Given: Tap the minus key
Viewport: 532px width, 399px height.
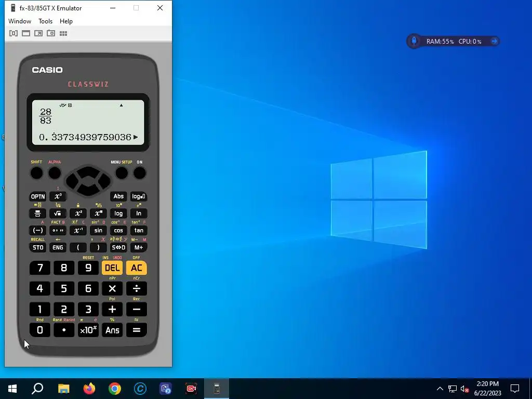Looking at the screenshot, I should tap(137, 310).
